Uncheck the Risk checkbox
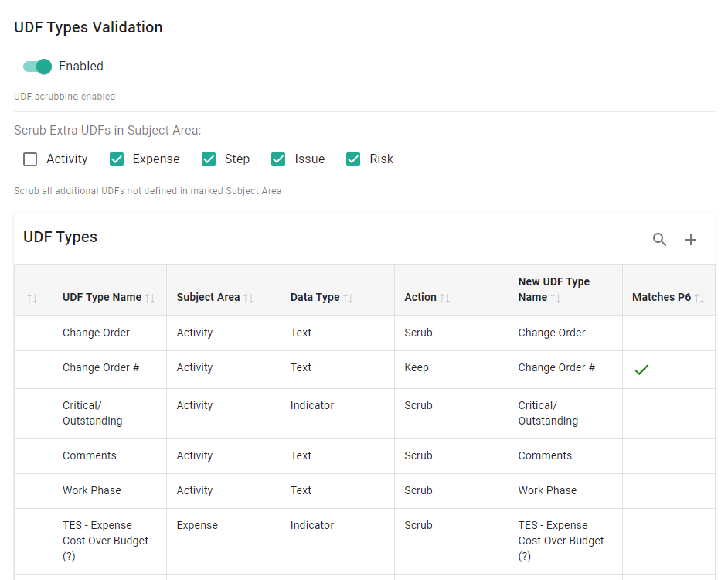The width and height of the screenshot is (728, 580). point(353,159)
